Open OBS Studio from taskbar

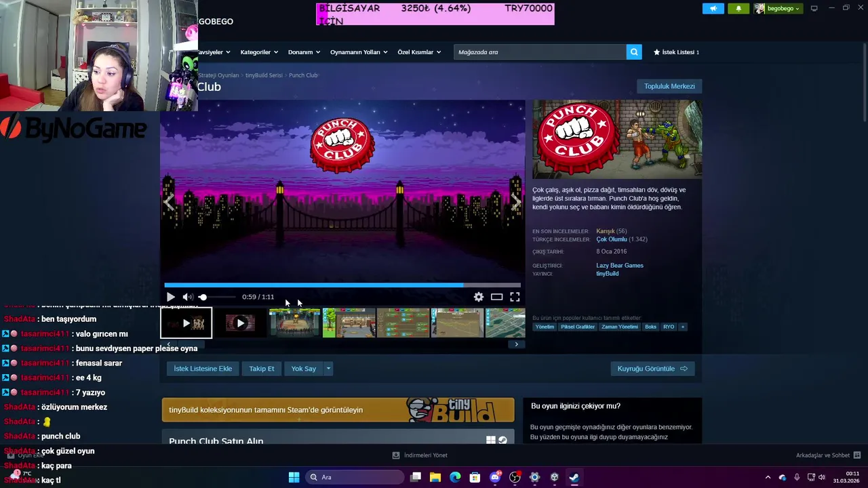pos(515,477)
